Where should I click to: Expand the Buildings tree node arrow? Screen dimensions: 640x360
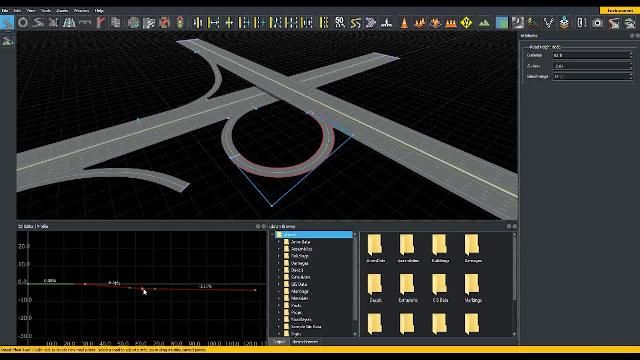click(x=279, y=256)
